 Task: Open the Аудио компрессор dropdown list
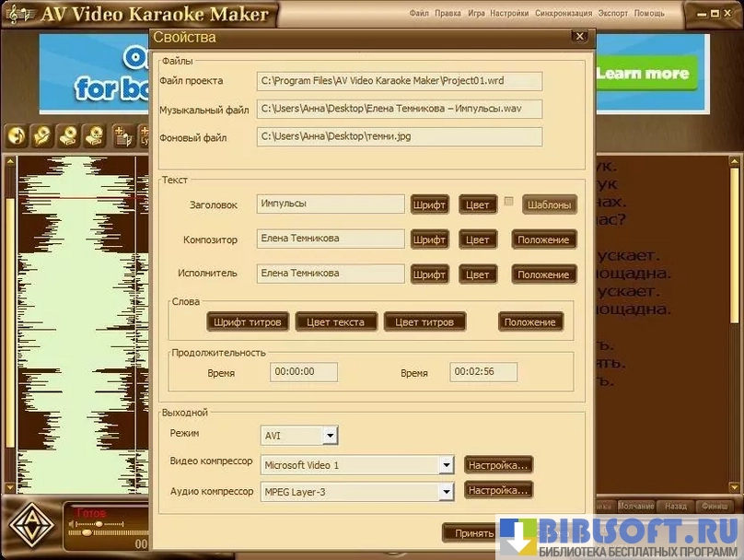click(447, 492)
